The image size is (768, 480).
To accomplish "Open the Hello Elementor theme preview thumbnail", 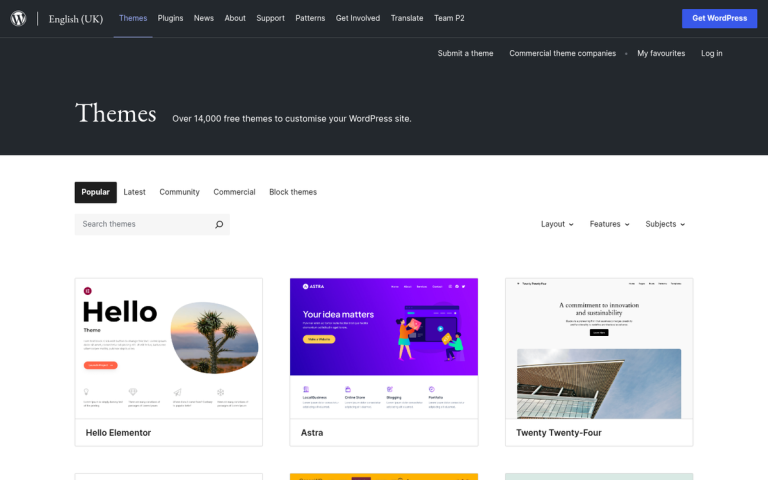I will point(168,348).
